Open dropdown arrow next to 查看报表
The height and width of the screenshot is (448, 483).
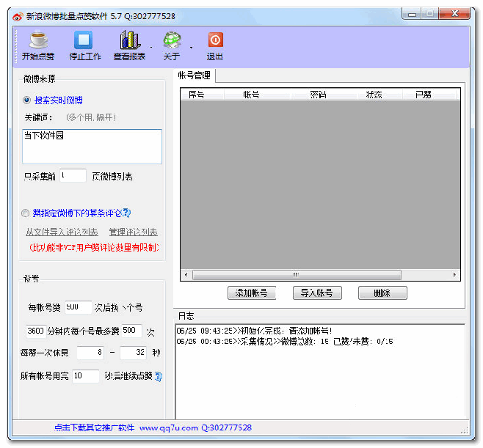pyautogui.click(x=151, y=48)
